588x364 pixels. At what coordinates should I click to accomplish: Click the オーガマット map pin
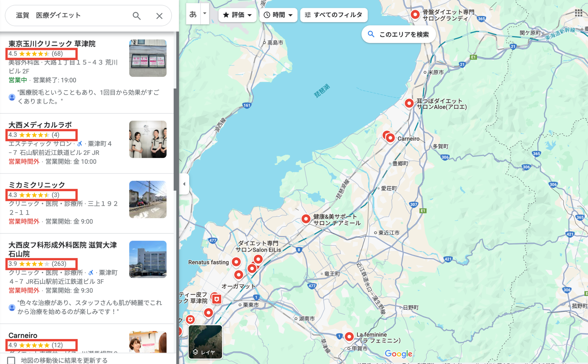click(239, 275)
